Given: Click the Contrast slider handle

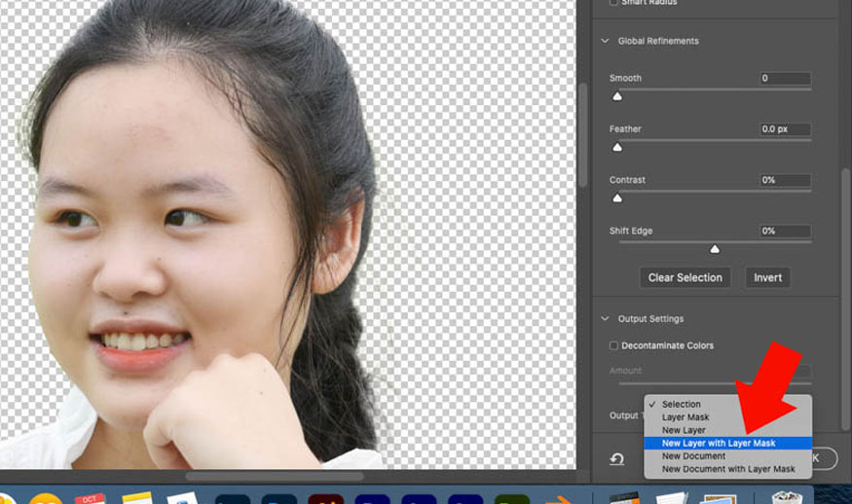Looking at the screenshot, I should click(617, 198).
